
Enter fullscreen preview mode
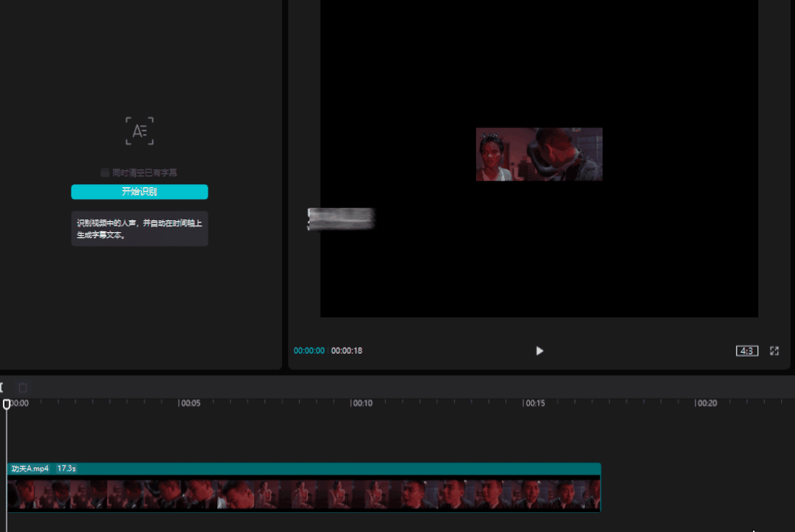coord(774,351)
